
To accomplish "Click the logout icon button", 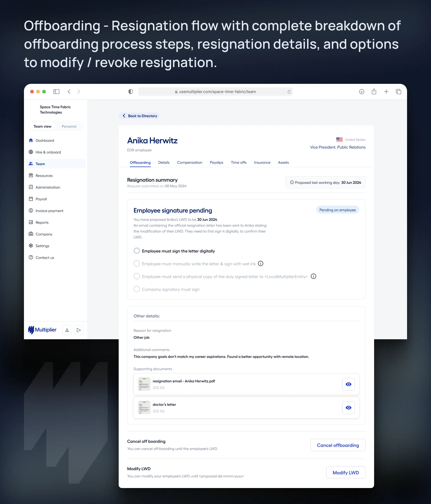I will 79,330.
